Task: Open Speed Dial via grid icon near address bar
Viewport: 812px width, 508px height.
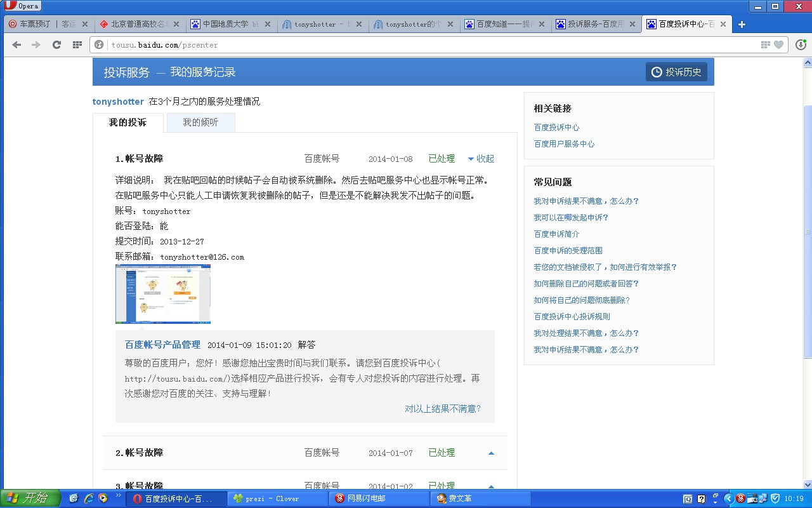Action: tap(77, 44)
